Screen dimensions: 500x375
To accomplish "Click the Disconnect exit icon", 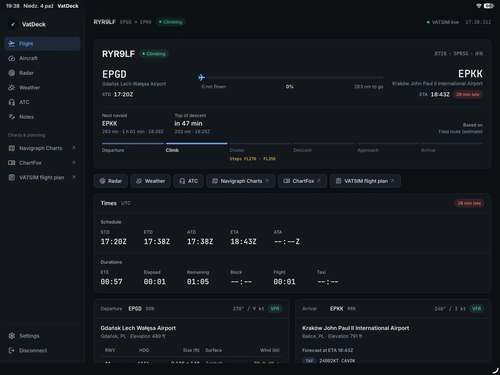I will [12, 350].
